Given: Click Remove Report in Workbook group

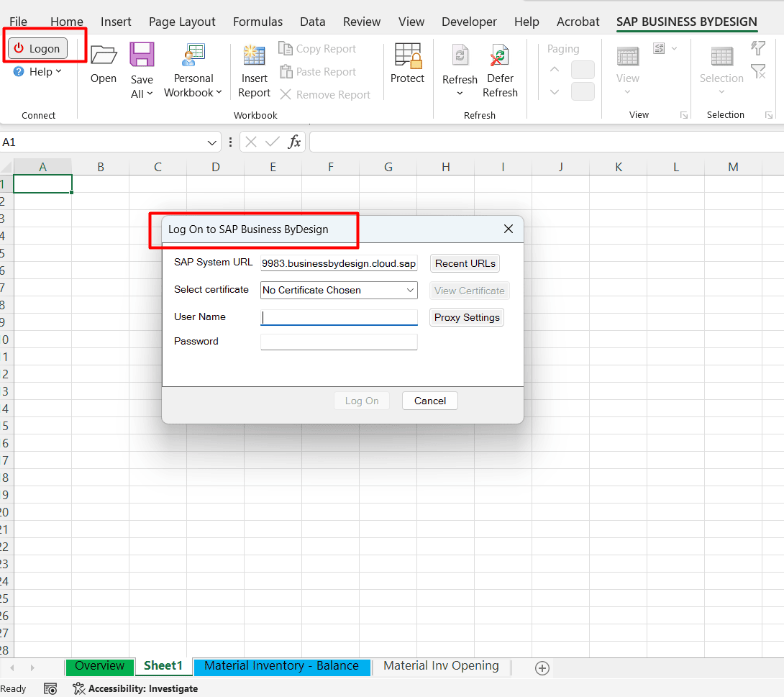Looking at the screenshot, I should click(325, 94).
